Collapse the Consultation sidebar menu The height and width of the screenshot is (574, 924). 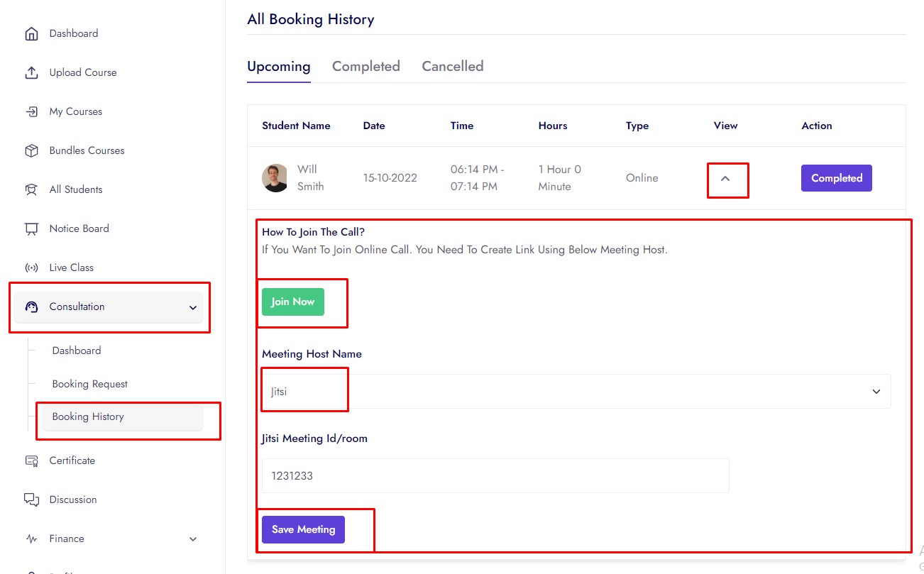pos(192,307)
